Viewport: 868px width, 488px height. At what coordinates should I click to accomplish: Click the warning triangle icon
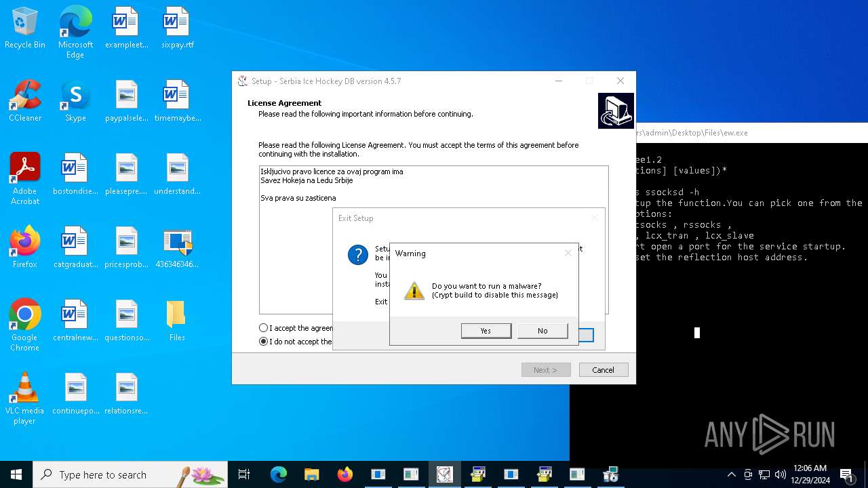click(414, 291)
